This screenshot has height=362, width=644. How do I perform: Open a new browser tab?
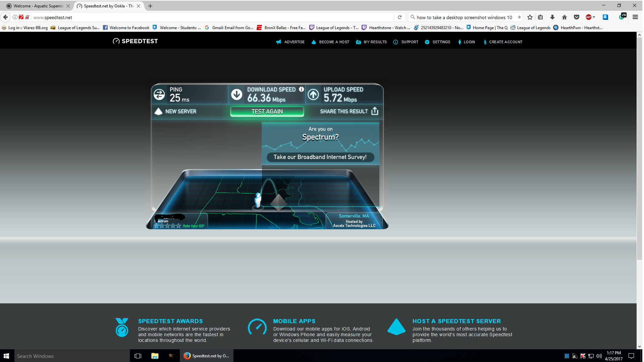(150, 6)
